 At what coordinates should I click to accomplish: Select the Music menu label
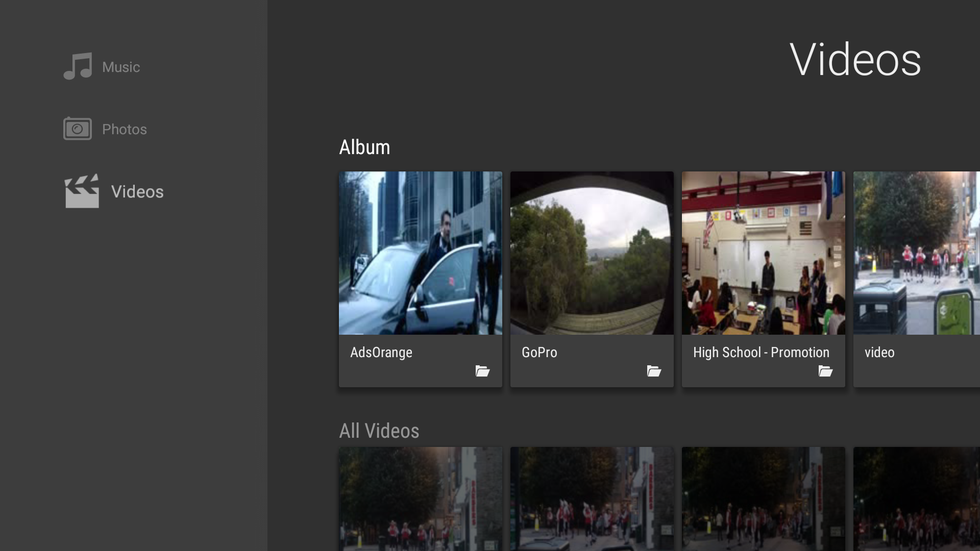[x=121, y=67]
